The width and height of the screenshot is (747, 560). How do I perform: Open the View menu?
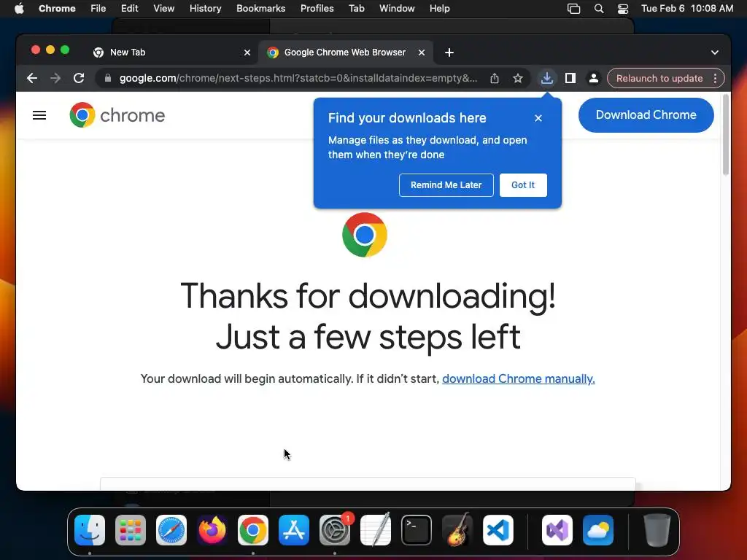click(164, 9)
